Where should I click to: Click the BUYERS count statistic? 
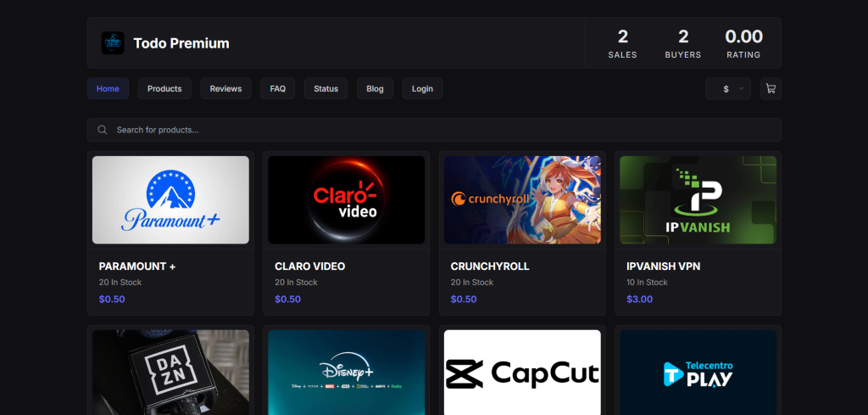pyautogui.click(x=683, y=44)
